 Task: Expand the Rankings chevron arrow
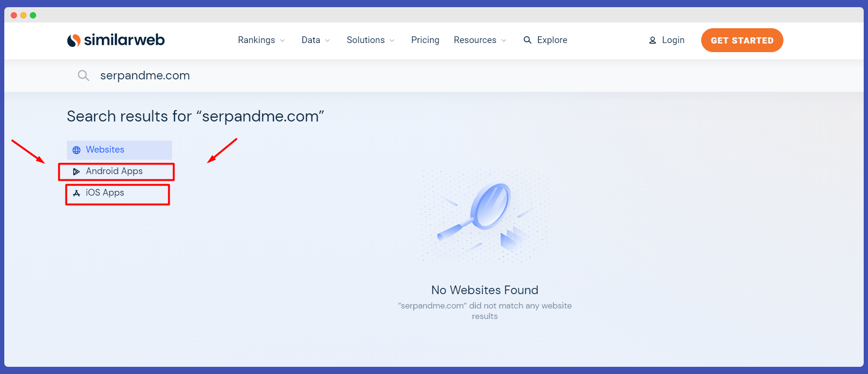(x=282, y=41)
